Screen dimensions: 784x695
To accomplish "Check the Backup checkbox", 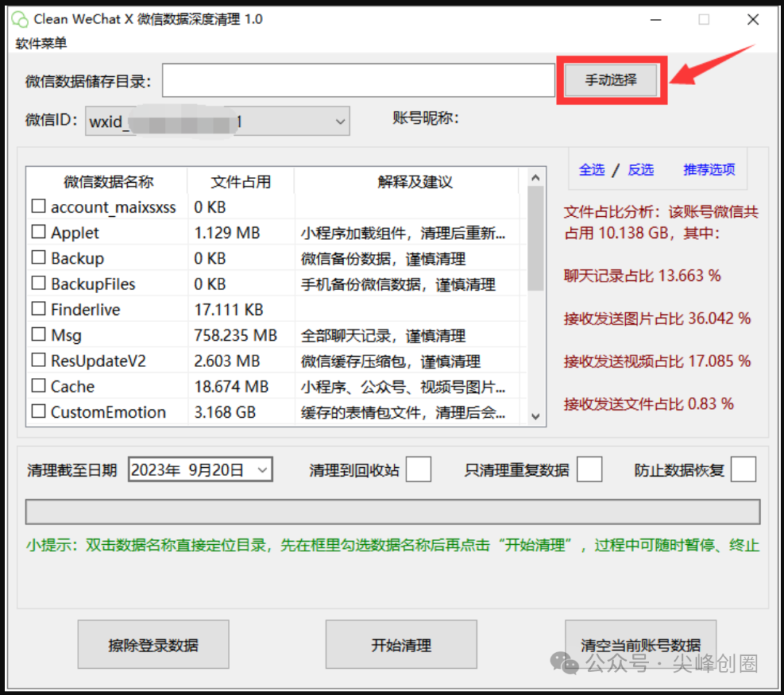I will click(38, 258).
